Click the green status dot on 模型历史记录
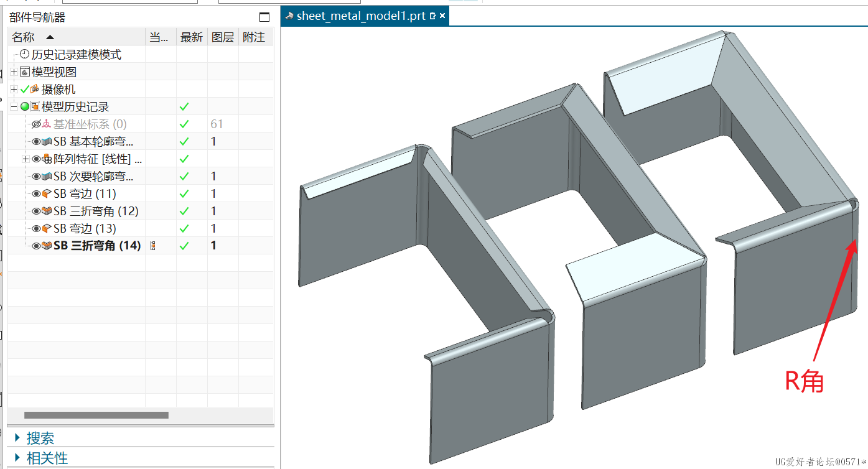Image resolution: width=868 pixels, height=469 pixels. click(25, 107)
